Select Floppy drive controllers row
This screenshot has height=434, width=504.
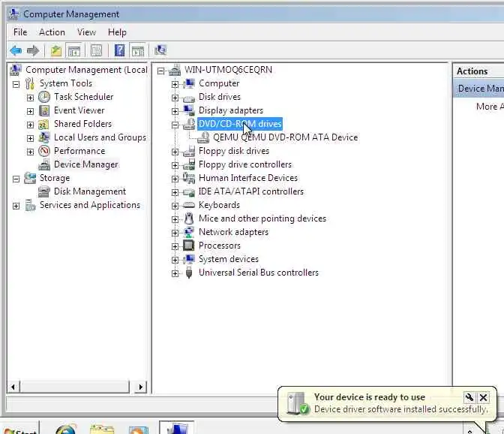tap(245, 164)
